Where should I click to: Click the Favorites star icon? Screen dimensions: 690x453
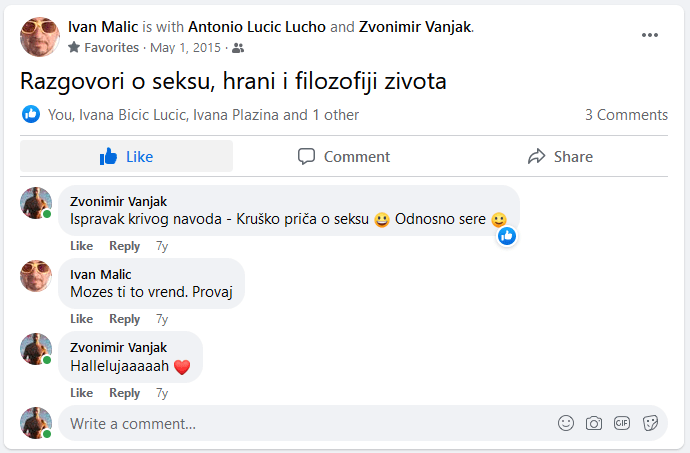[x=74, y=47]
